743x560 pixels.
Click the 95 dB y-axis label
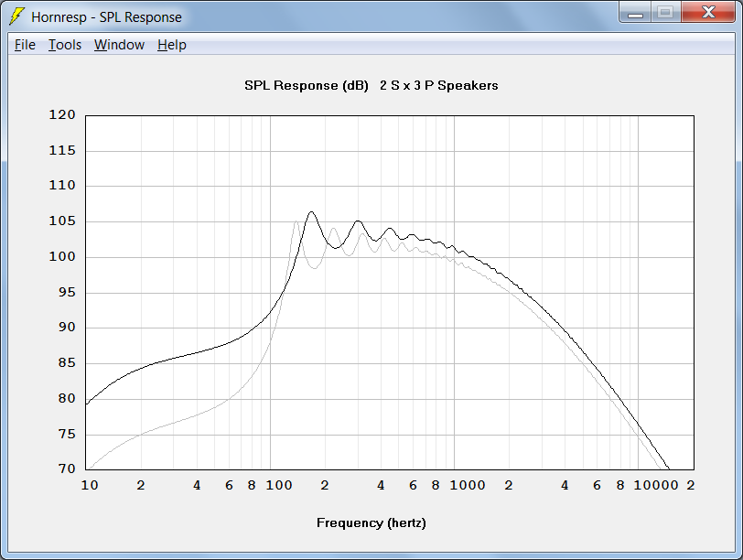click(67, 292)
